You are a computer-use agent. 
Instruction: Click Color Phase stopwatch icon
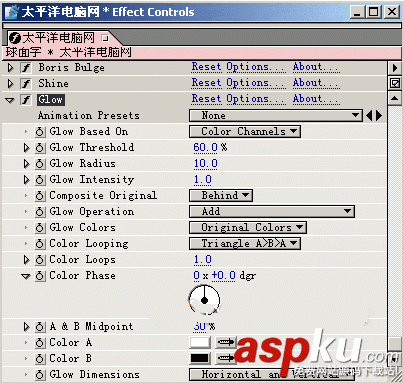coord(40,276)
